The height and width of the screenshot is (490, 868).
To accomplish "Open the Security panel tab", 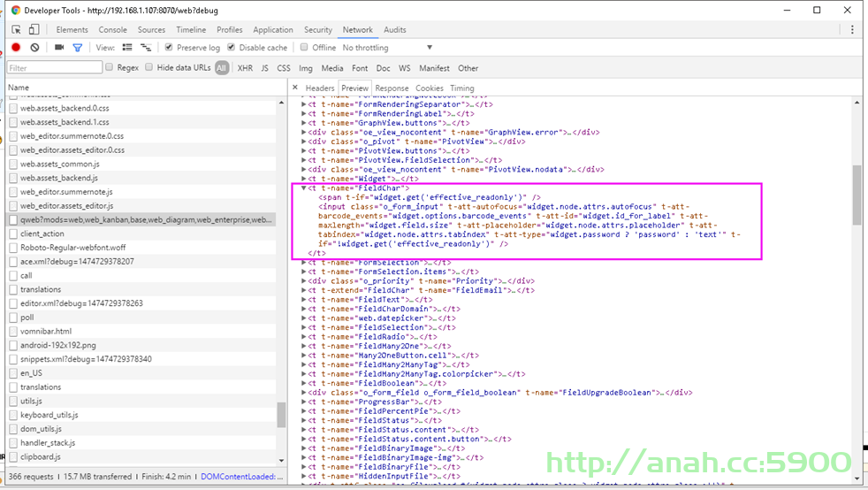I will point(317,30).
